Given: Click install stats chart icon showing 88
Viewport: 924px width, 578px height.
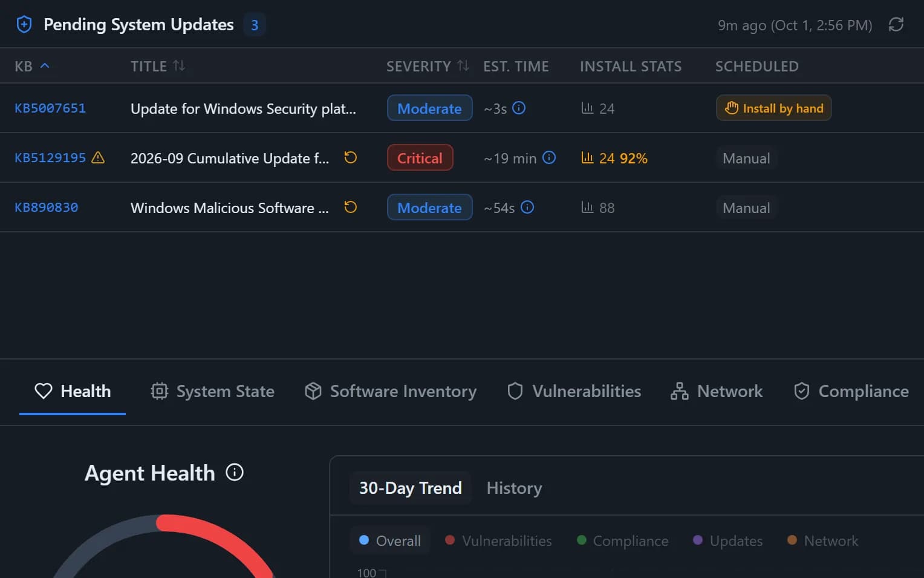Looking at the screenshot, I should pos(587,207).
